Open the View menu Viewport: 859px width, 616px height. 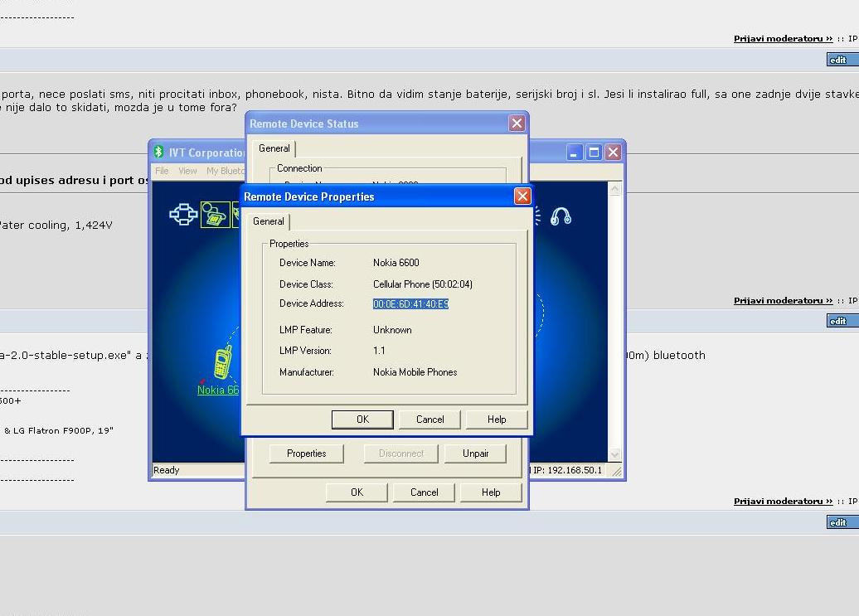click(187, 171)
